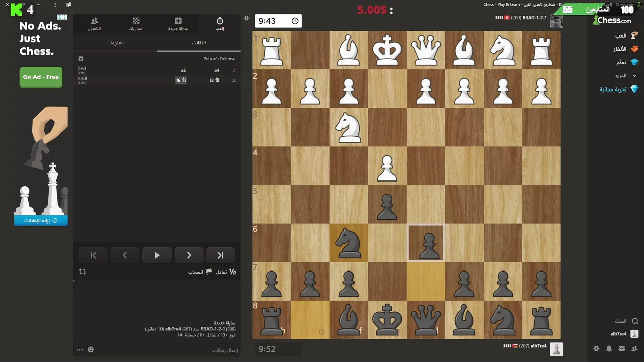The image size is (644, 362).
Task: Click the black king on the board
Action: point(387,320)
